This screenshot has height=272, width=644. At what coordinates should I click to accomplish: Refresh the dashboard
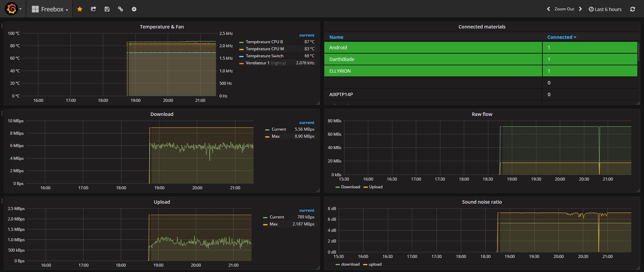(633, 9)
